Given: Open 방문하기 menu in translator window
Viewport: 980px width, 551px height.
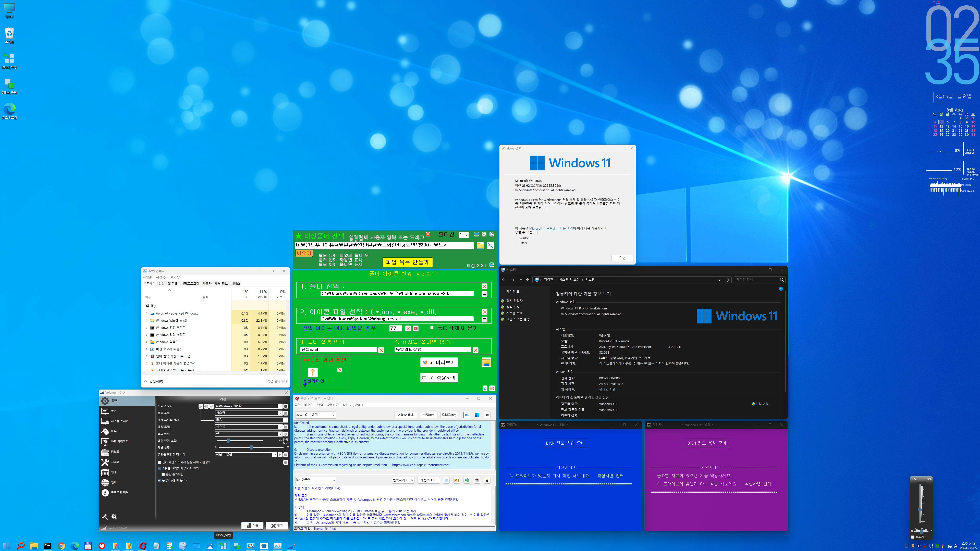Looking at the screenshot, I should coord(333,405).
